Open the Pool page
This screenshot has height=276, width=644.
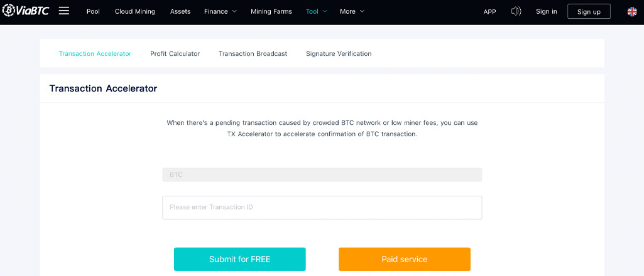[93, 11]
